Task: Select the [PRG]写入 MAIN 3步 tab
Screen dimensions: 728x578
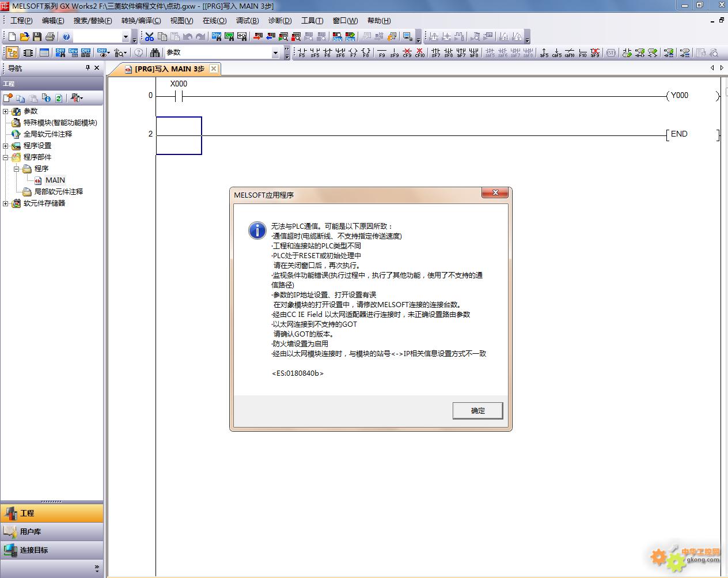Action: [169, 69]
